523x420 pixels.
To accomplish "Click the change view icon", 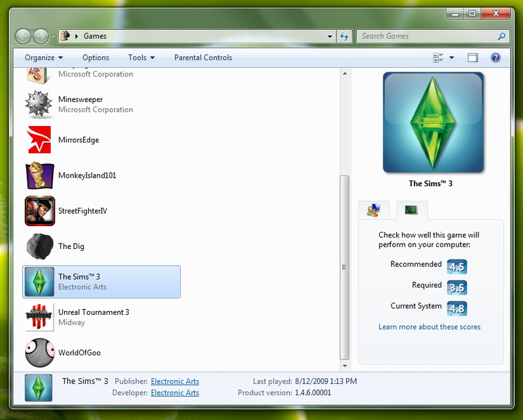I will 438,57.
